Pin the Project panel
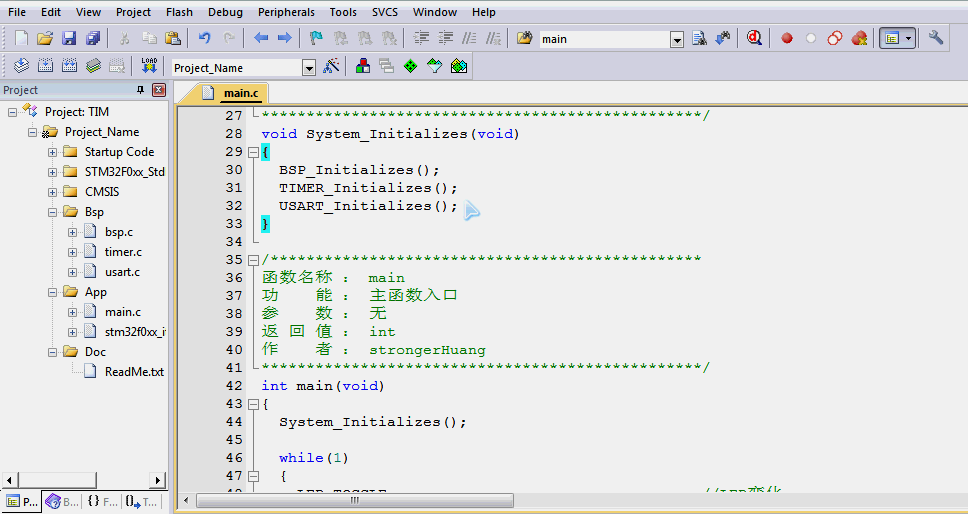 [140, 90]
